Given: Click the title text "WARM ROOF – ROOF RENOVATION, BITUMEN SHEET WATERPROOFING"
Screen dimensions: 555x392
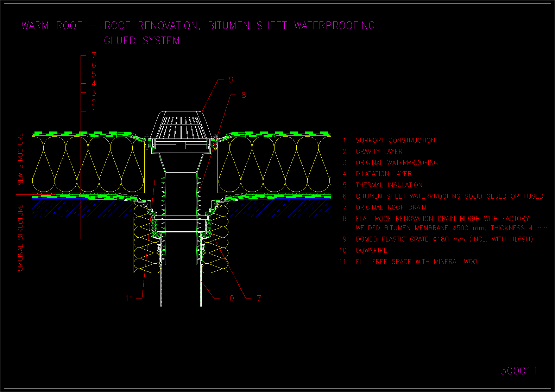Looking at the screenshot, I should coord(198,25).
